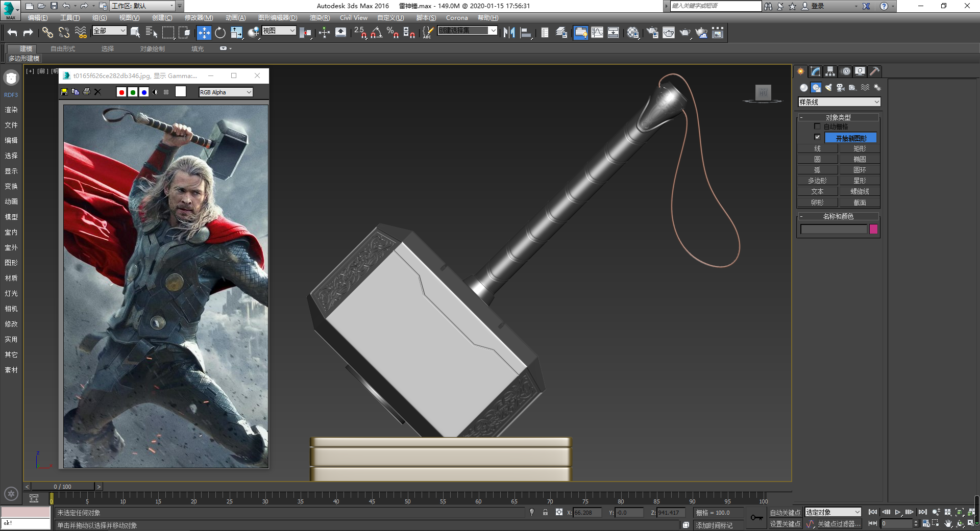Screen dimensions: 980x531
Task: Open 创建选择集 named selection dropdown
Action: tap(468, 31)
